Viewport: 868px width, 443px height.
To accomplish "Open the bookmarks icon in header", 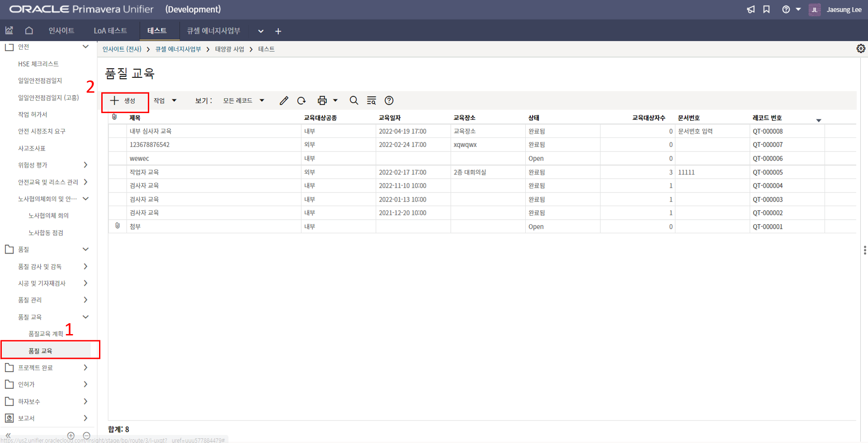I will click(766, 9).
